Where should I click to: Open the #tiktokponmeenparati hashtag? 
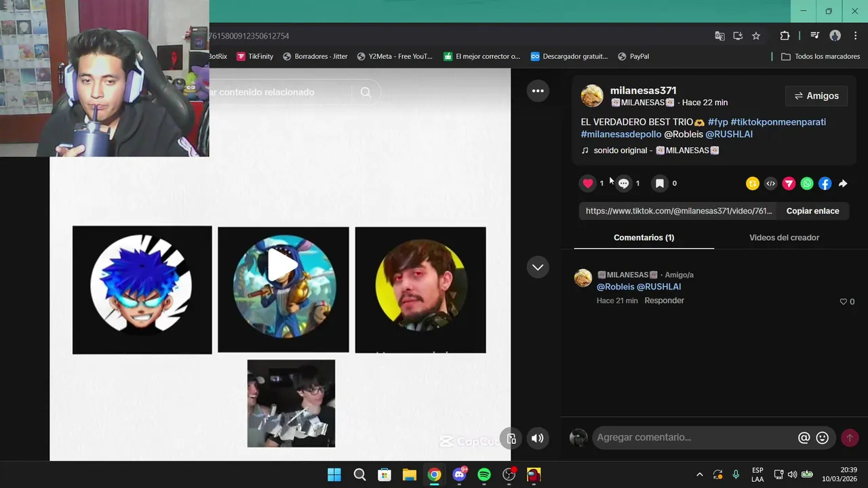[778, 122]
